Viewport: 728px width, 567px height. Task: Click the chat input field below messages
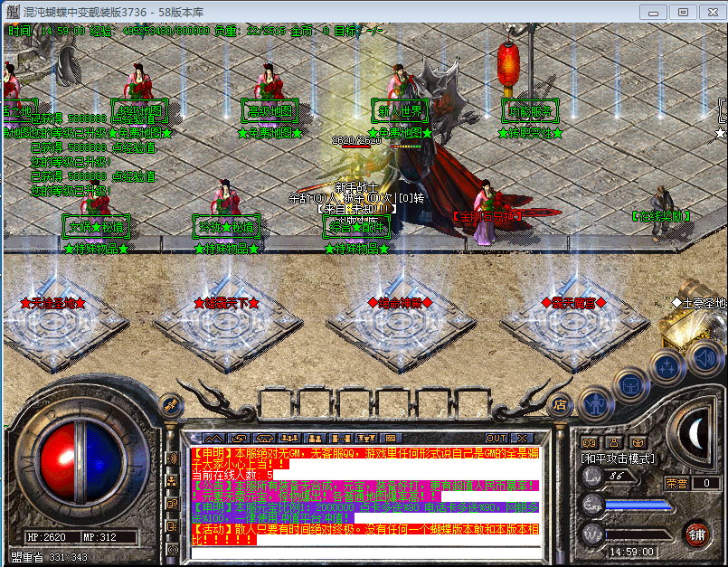366,553
